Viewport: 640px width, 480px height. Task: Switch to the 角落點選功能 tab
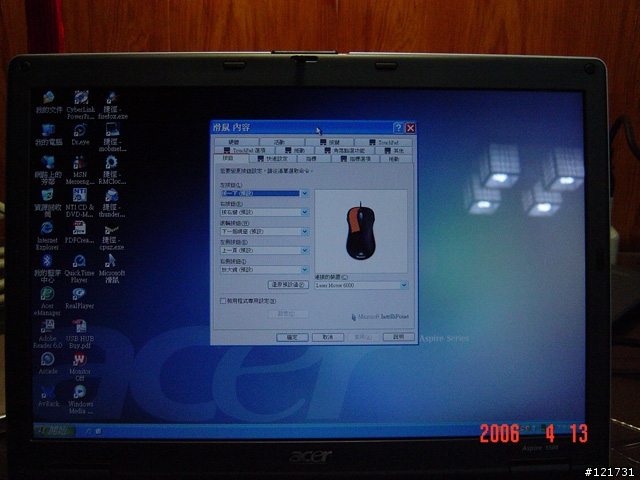[345, 151]
